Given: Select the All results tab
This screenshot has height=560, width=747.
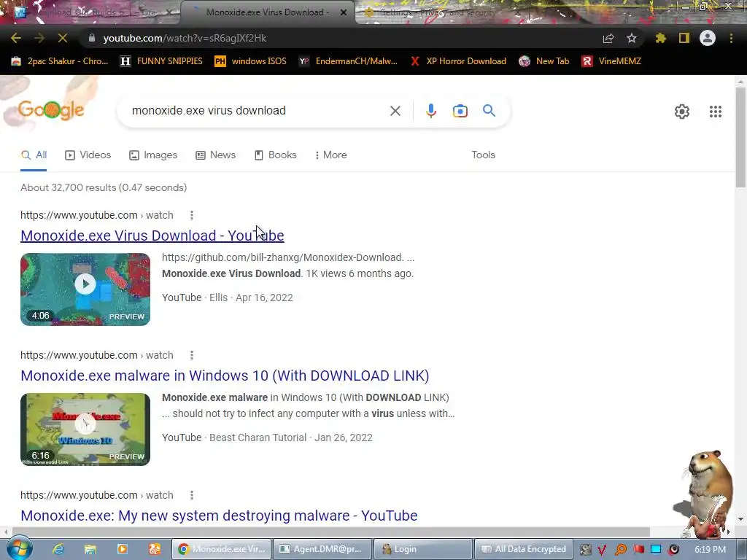Looking at the screenshot, I should point(34,155).
